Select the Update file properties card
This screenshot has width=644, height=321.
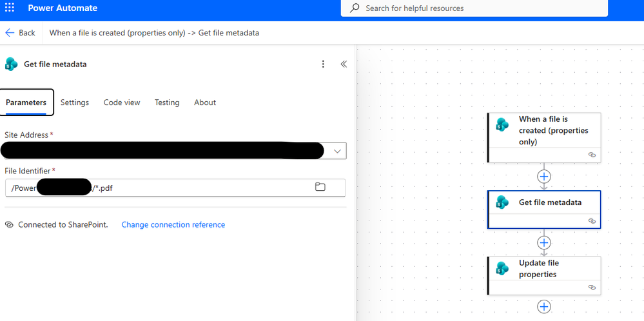coord(544,275)
